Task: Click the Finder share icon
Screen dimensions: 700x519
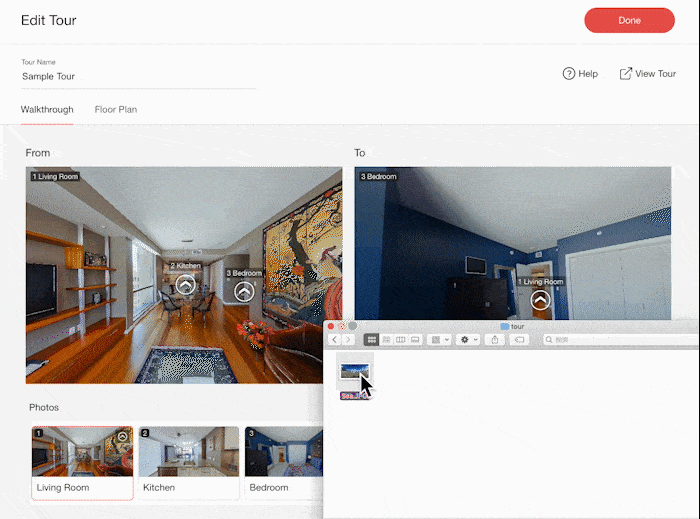Action: click(495, 340)
